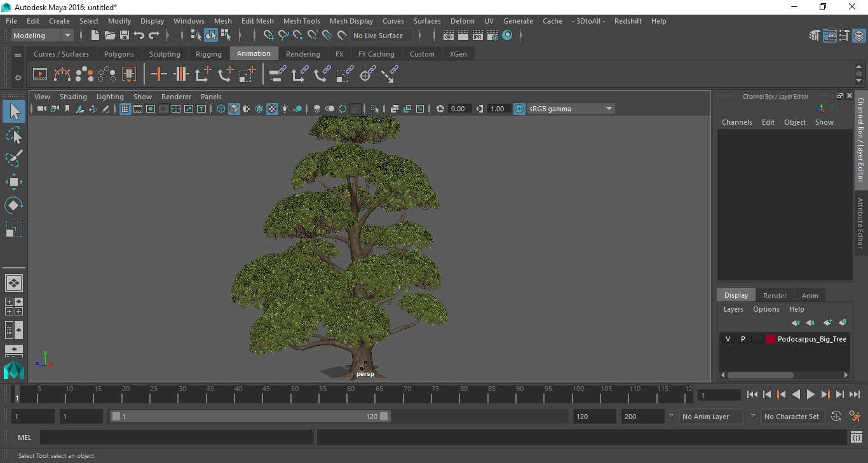Select the single perspective layout icon

pos(14,283)
